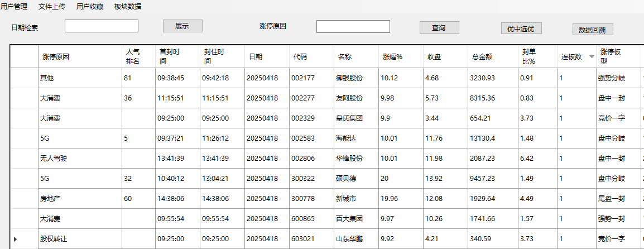644x249 pixels.
Task: Focus the 涨停原因 search input field
Action: [x=353, y=26]
